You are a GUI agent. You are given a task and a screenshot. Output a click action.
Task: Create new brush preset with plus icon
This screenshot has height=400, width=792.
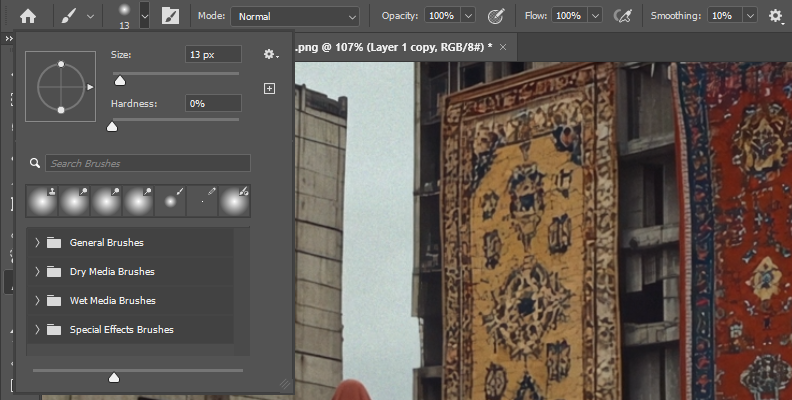point(269,89)
